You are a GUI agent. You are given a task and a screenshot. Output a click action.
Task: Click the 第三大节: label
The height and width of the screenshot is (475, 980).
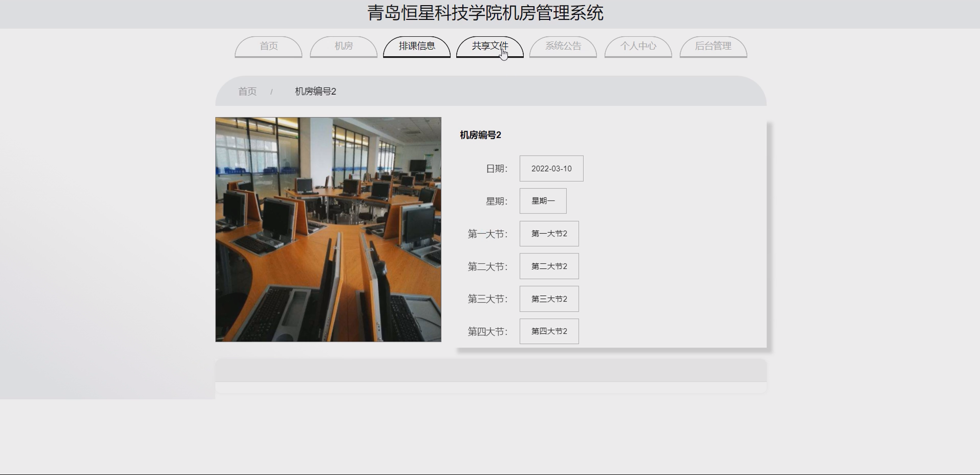click(487, 299)
